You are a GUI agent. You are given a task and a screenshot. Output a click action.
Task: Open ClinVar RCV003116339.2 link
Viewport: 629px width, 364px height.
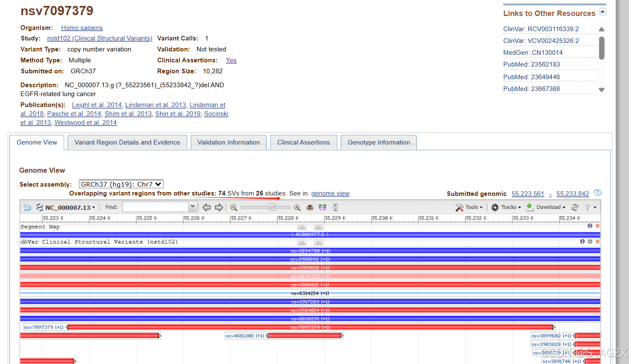pyautogui.click(x=541, y=29)
